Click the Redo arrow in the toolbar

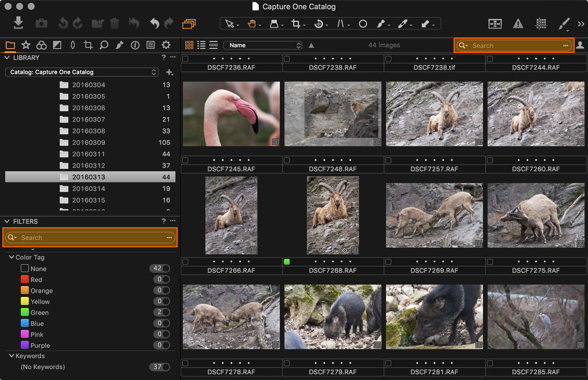pos(169,23)
